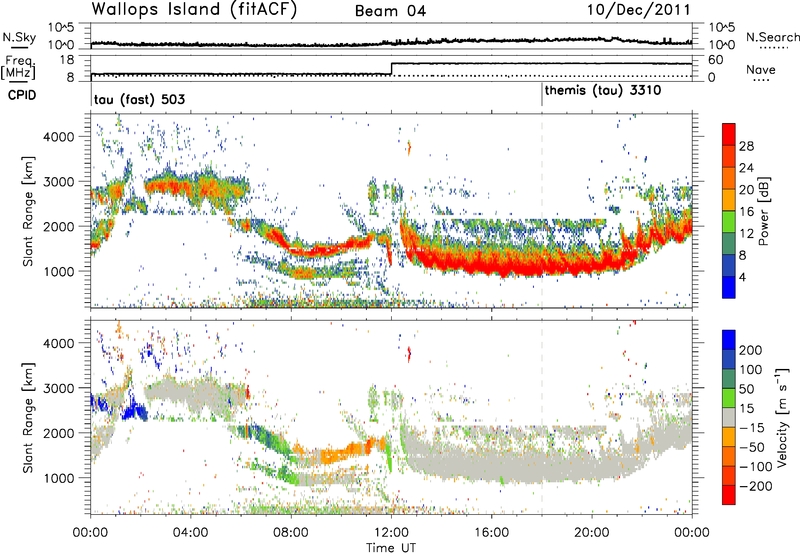Click the gray segment of velocity colorbar
Viewport: 800px width, 554px height.
point(729,418)
